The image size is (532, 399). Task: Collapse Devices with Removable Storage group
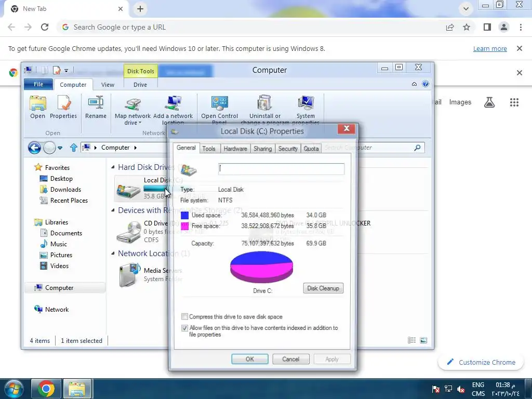[x=113, y=210]
